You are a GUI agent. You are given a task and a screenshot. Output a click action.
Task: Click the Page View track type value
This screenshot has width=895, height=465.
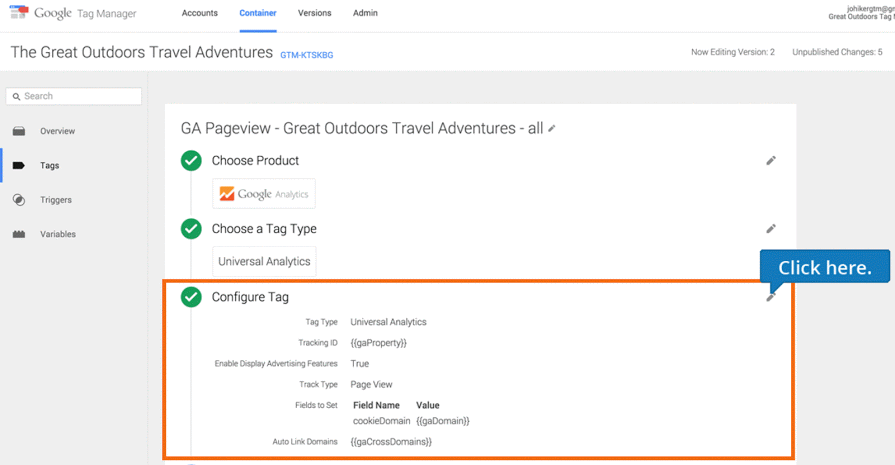[371, 385]
